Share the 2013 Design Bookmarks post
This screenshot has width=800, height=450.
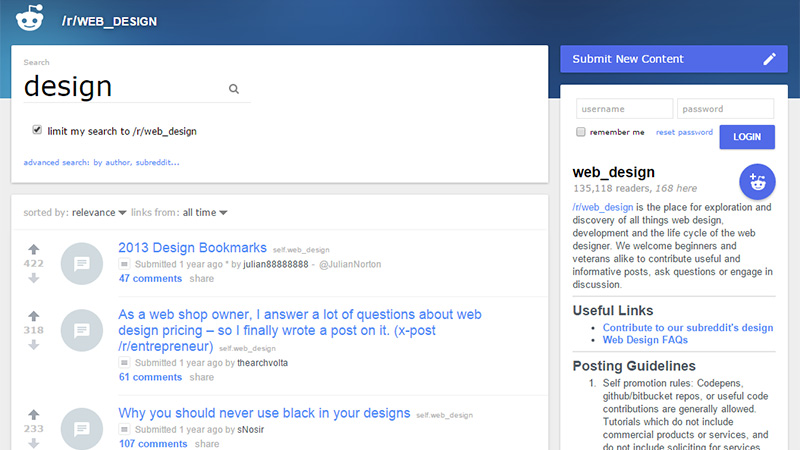[202, 279]
